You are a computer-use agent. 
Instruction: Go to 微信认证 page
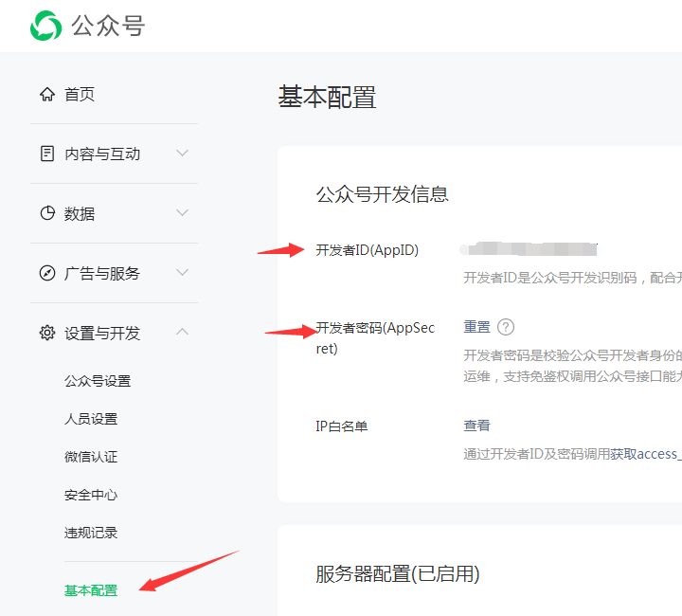pos(91,457)
